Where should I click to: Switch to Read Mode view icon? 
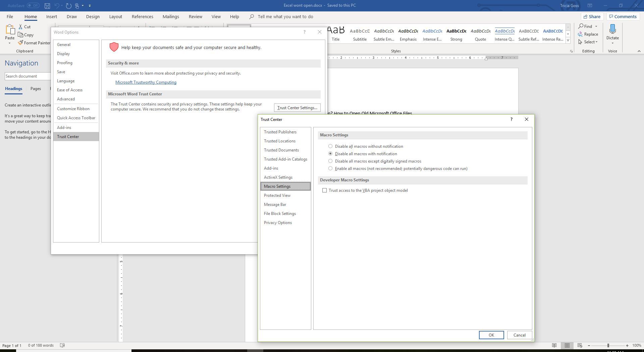tap(554, 345)
